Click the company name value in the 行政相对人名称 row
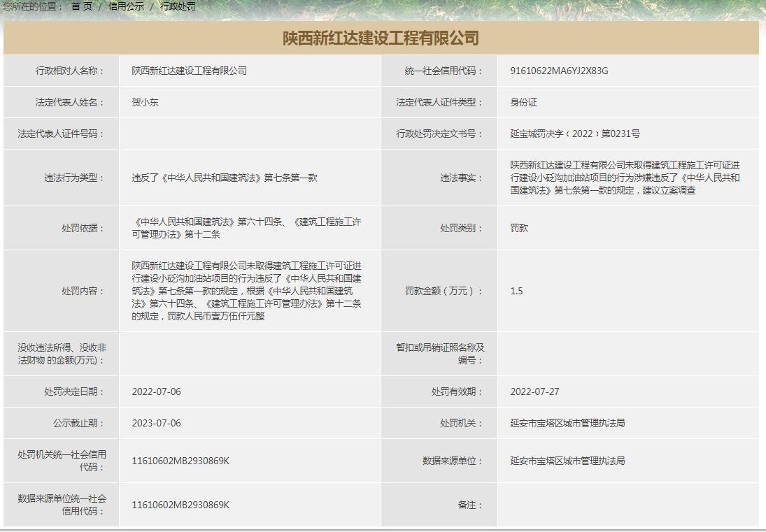The height and width of the screenshot is (532, 766). (190, 71)
